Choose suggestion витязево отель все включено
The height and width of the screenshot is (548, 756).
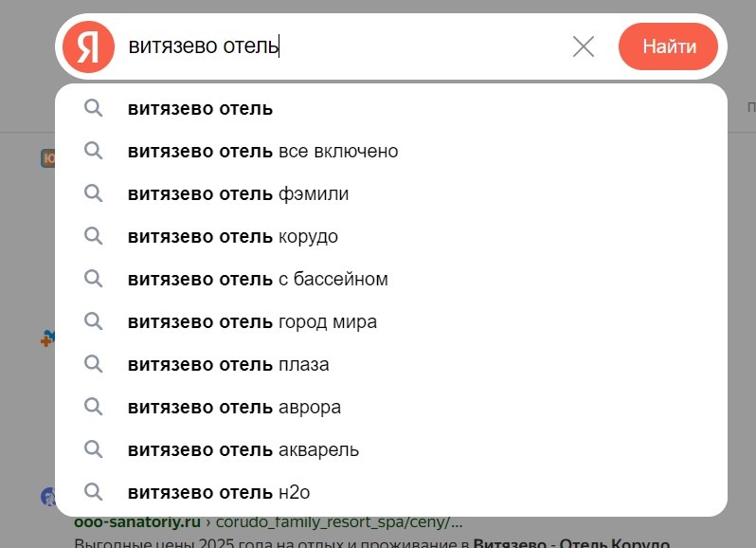(x=391, y=151)
